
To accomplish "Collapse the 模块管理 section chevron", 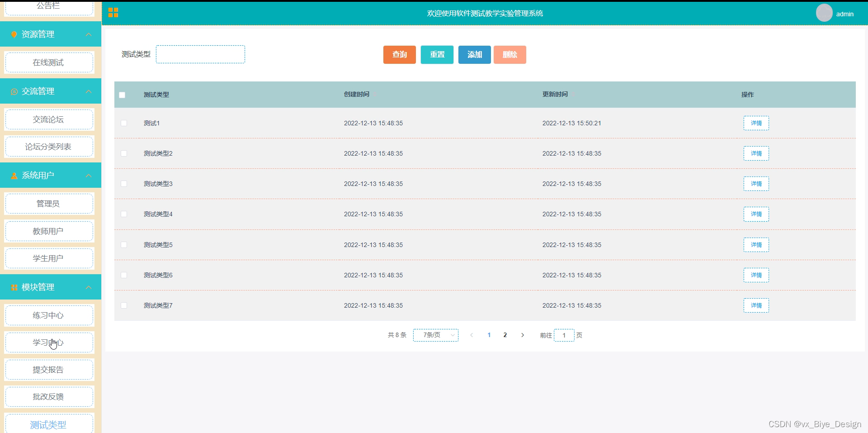I will [89, 287].
